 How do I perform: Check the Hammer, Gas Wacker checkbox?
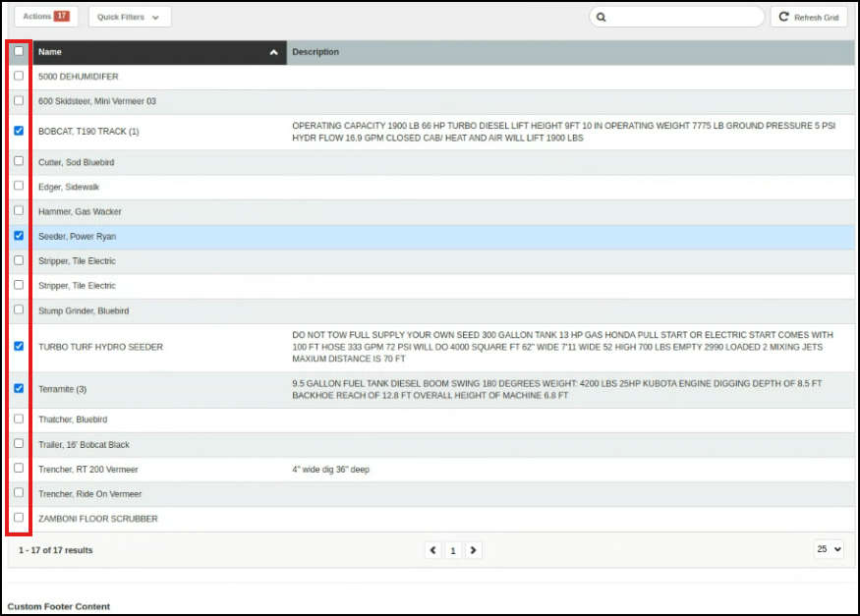coord(19,211)
